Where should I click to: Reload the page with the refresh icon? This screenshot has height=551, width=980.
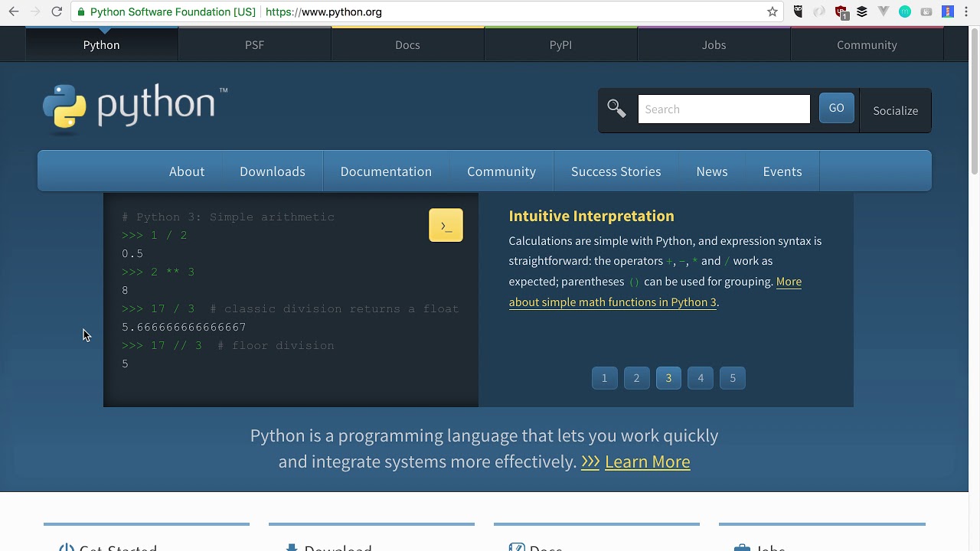57,11
